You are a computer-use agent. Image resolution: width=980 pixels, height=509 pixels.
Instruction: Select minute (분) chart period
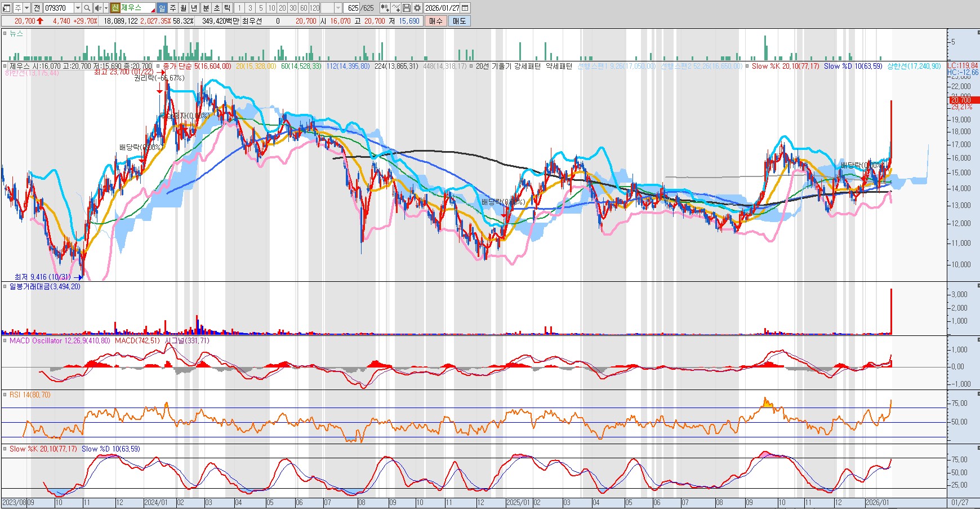(206, 8)
